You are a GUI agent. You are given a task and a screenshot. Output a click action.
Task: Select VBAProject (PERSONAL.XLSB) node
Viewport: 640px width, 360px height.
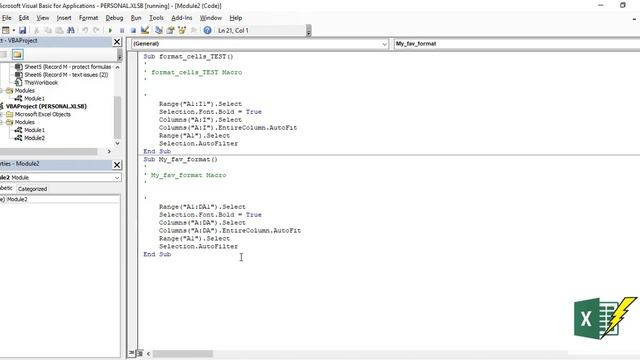coord(46,106)
